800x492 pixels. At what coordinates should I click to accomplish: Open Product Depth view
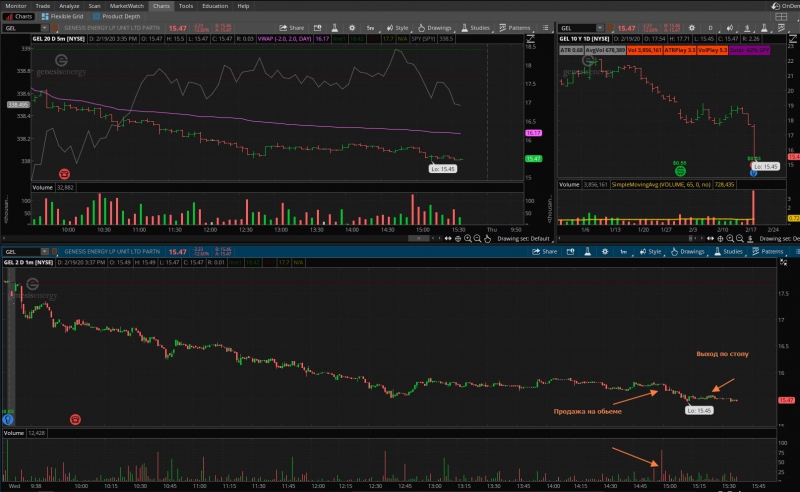tap(117, 16)
